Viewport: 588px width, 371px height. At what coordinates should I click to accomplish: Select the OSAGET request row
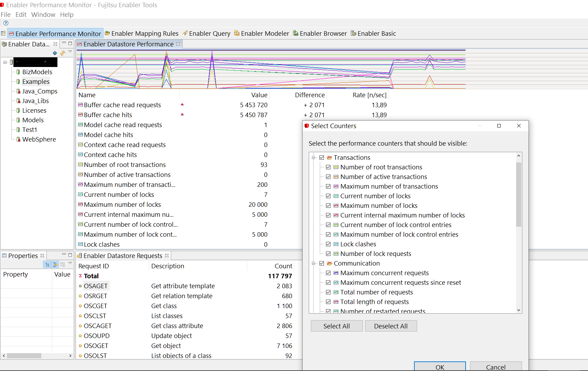(x=185, y=286)
